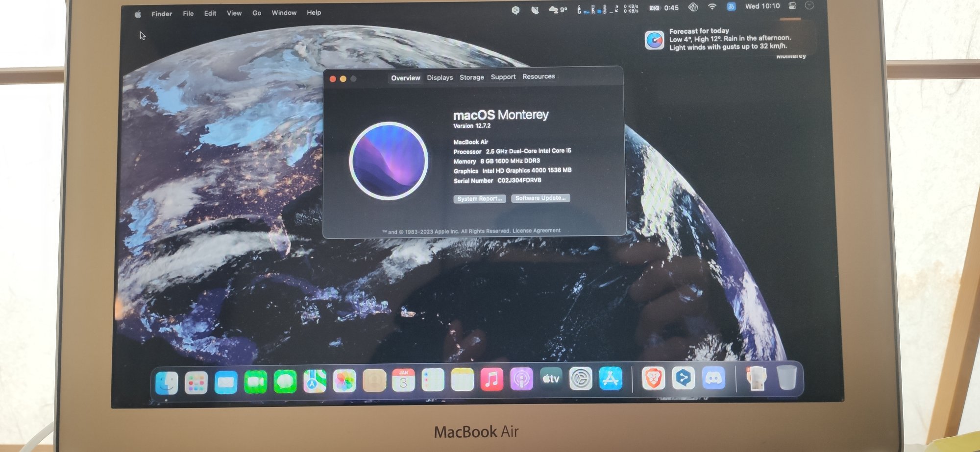Click the Memory 8 GB 1600 MHz DDR3 line

tap(496, 161)
